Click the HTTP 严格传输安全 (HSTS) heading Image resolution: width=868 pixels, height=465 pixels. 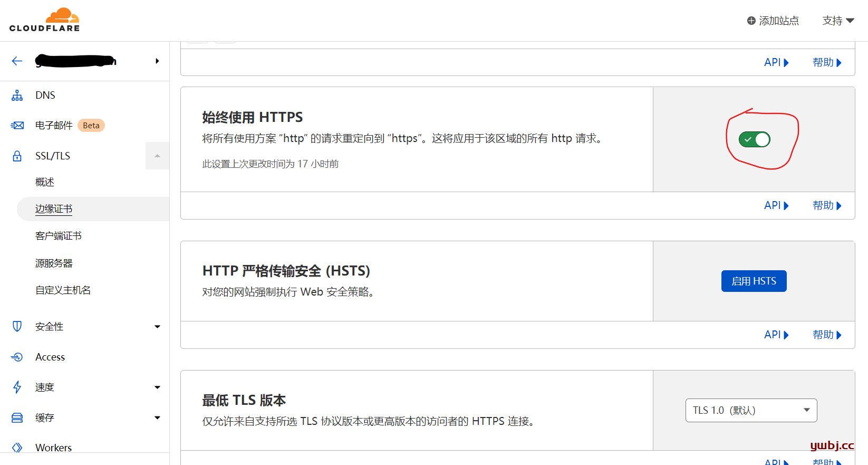286,271
